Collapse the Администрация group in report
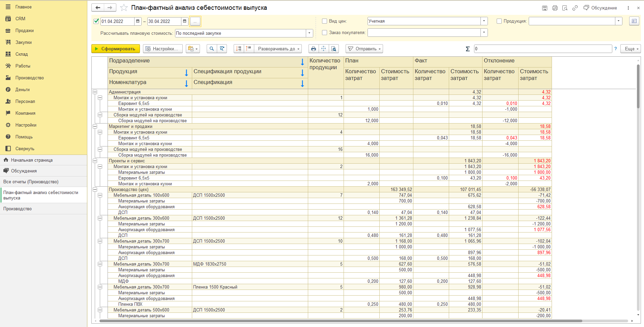The width and height of the screenshot is (644, 327). pos(95,92)
